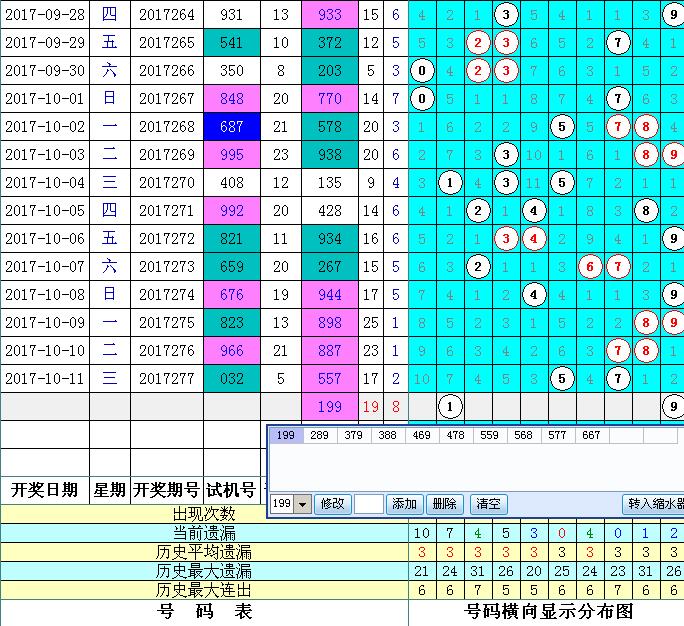Click the 添加 (Add) button
Screen dimensions: 684x626
pyautogui.click(x=404, y=505)
